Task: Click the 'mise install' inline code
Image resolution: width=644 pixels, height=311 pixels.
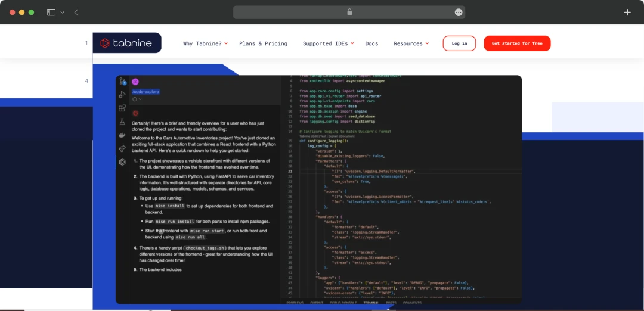Action: click(x=171, y=206)
